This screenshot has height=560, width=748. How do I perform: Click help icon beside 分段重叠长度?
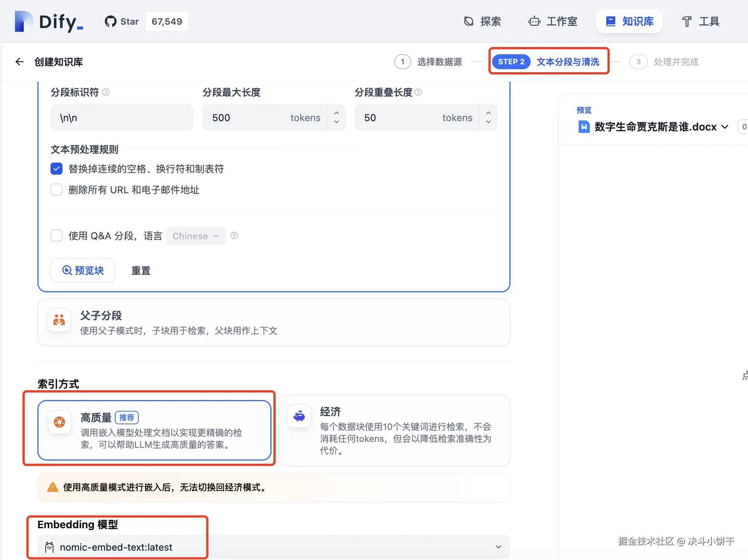pos(419,92)
